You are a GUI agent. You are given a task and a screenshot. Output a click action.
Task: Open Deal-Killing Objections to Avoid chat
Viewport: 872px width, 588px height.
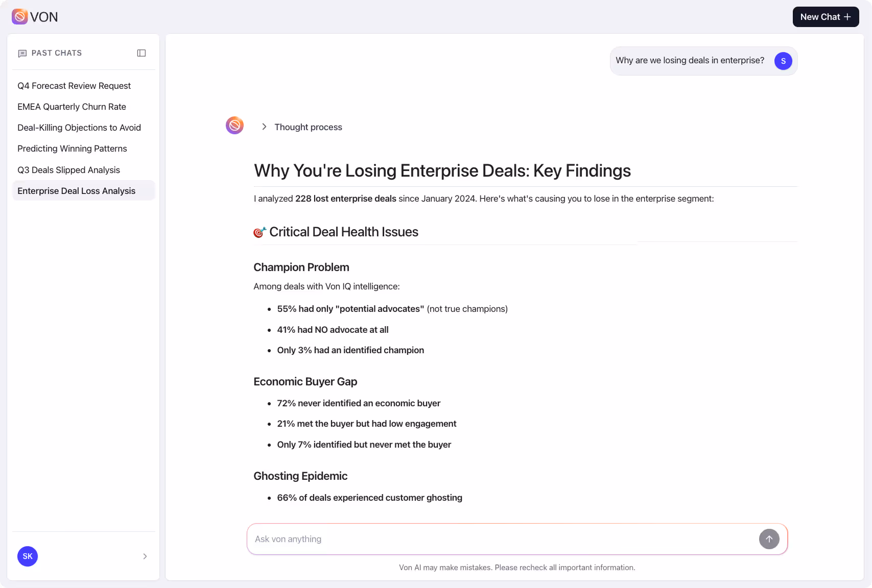pos(79,128)
